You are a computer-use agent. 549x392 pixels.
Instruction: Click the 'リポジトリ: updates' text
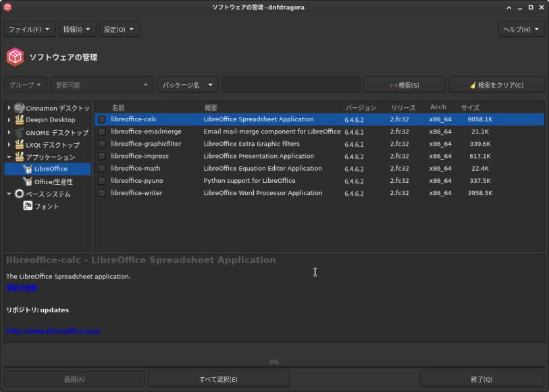pos(37,310)
